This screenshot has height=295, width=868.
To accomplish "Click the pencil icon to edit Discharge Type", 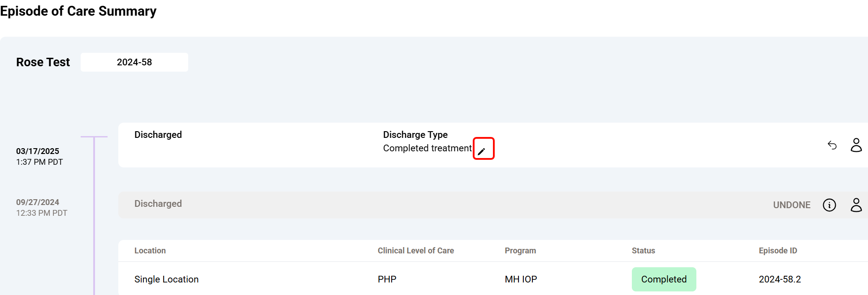I will pos(482,151).
